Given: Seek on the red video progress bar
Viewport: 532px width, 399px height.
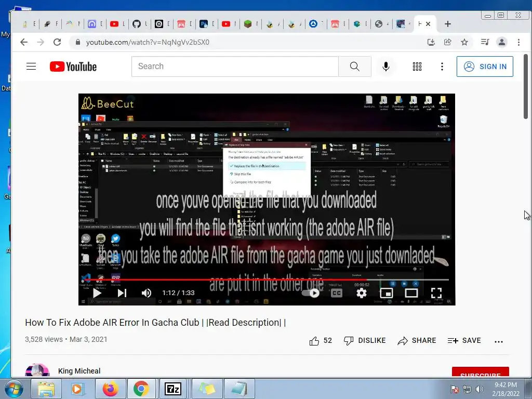Looking at the screenshot, I should [x=267, y=280].
